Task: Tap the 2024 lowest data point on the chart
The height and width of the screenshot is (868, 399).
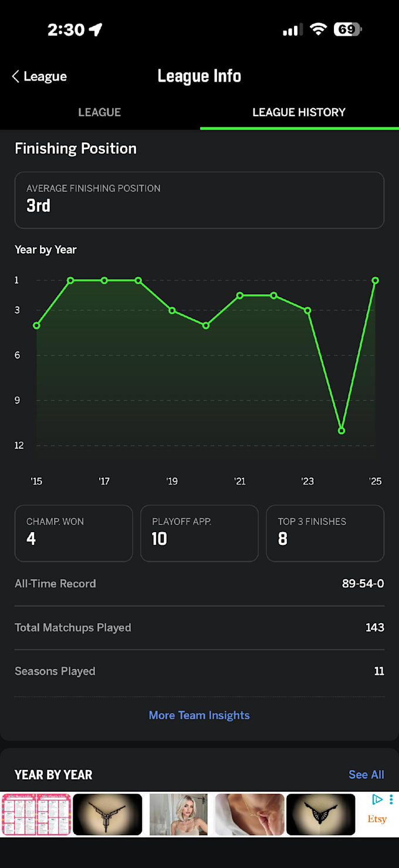Action: [x=341, y=430]
